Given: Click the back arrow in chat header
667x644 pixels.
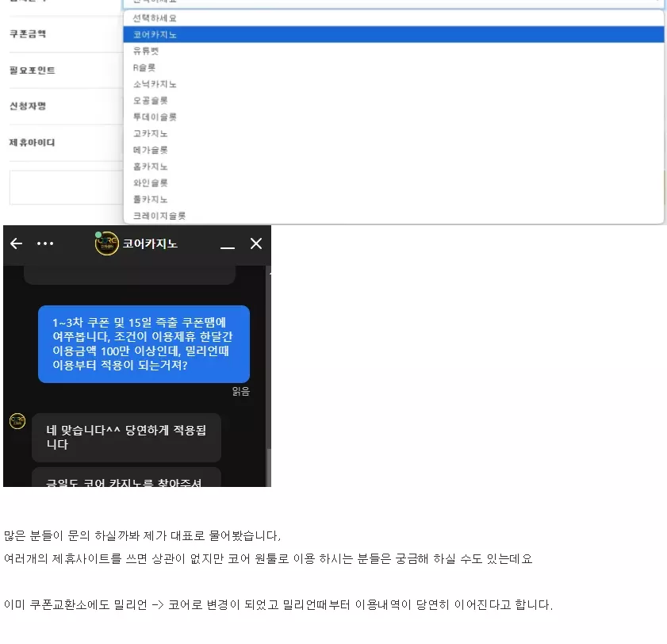Looking at the screenshot, I should click(x=16, y=243).
